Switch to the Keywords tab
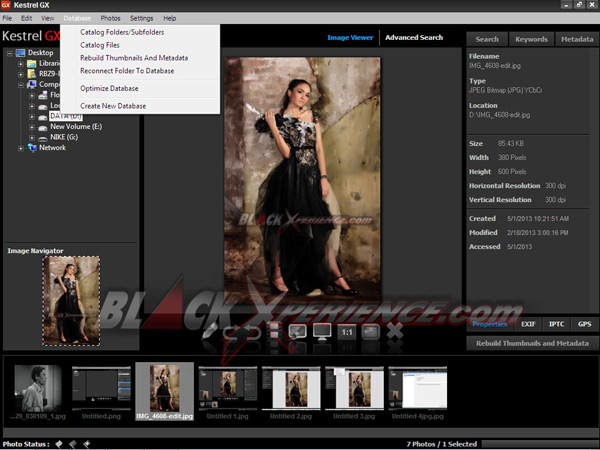600x450 pixels. [531, 39]
